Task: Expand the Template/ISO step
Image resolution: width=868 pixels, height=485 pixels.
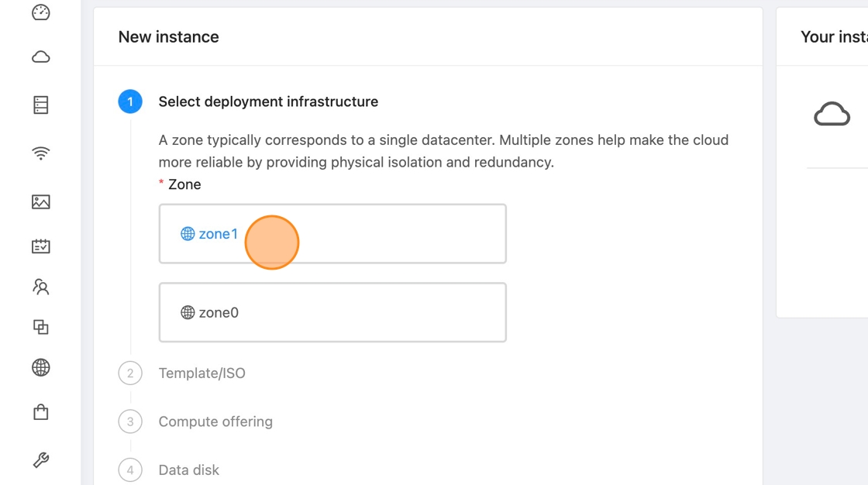Action: pyautogui.click(x=201, y=373)
